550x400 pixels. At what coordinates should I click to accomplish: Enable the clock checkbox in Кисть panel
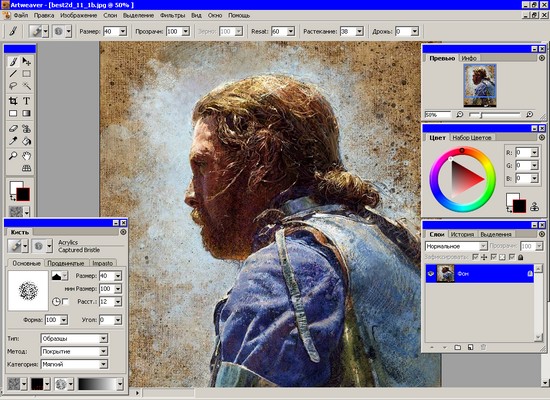[65, 301]
